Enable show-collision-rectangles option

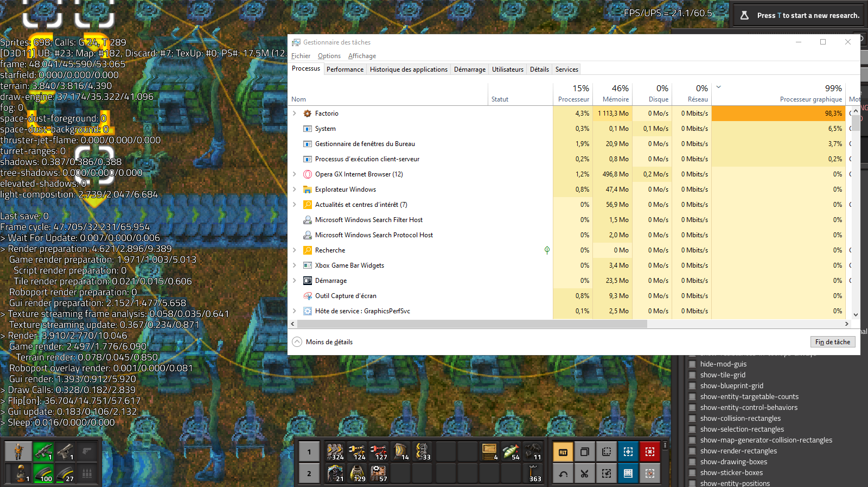tap(692, 418)
